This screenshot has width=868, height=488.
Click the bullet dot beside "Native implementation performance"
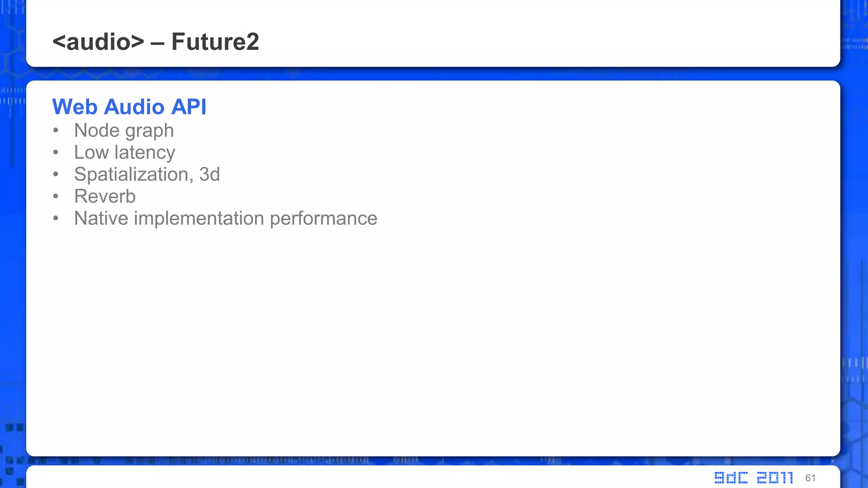56,219
